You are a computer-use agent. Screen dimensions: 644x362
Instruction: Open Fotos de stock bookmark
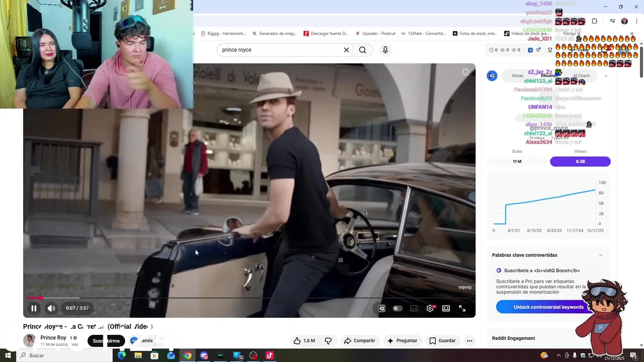click(x=474, y=34)
